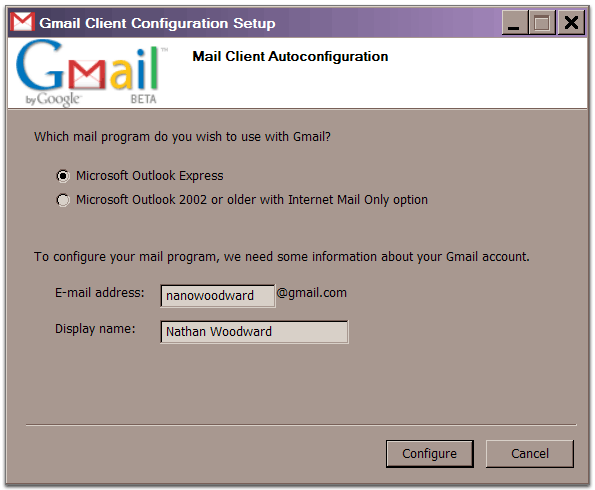Viewport: 595px width, 490px height.
Task: Click the 'Which mail program' question text
Action: click(182, 137)
